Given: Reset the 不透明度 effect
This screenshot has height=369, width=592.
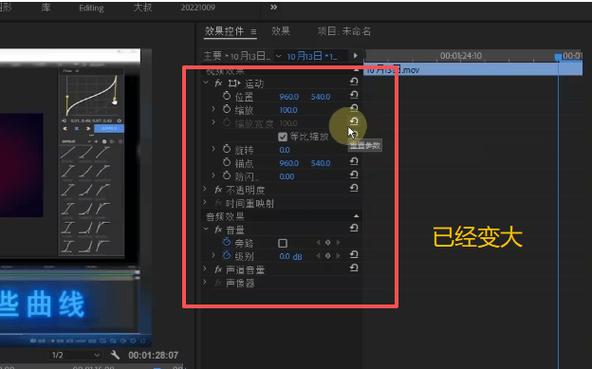Looking at the screenshot, I should 354,188.
